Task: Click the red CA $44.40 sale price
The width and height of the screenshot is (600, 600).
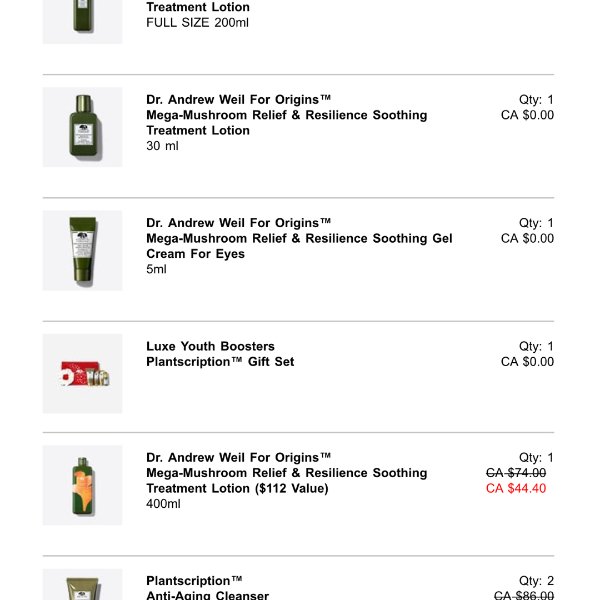Action: pos(516,489)
